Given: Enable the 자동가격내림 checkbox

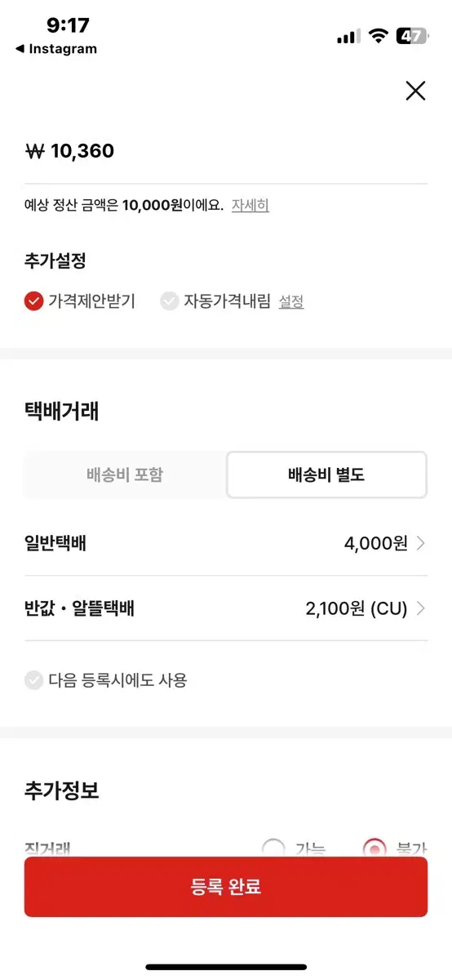Looking at the screenshot, I should click(169, 301).
